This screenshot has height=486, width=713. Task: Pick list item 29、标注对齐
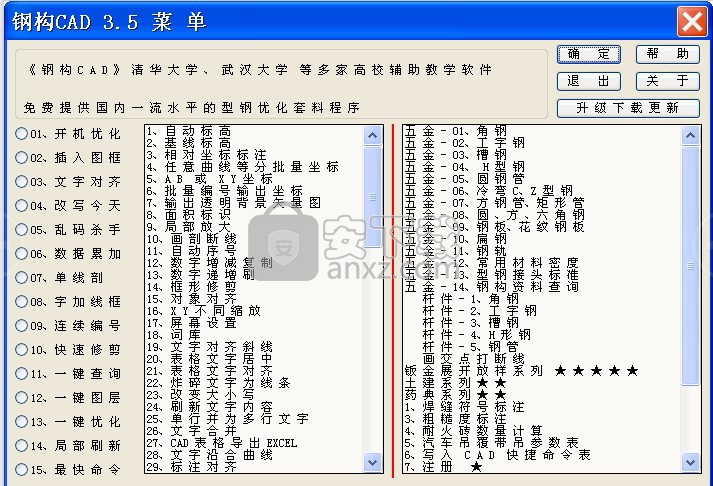tap(191, 467)
